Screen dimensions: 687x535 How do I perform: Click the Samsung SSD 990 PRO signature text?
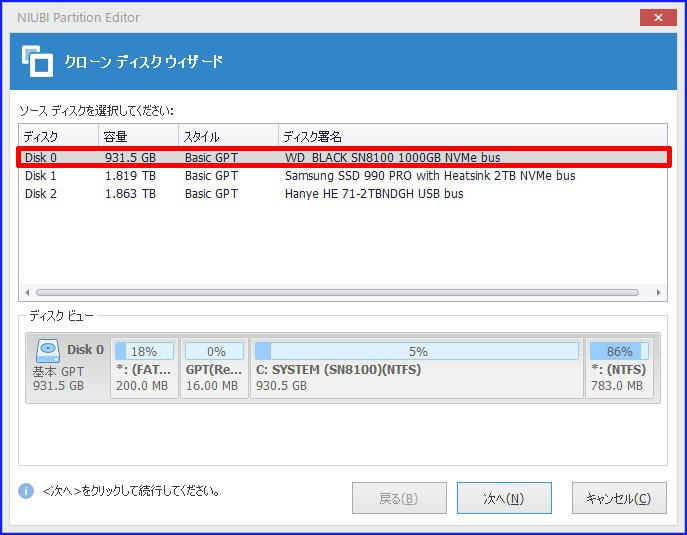(430, 176)
